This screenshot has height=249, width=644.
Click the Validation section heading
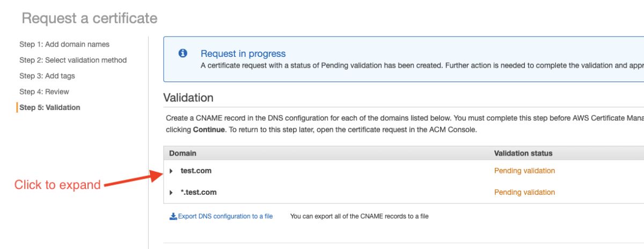188,98
